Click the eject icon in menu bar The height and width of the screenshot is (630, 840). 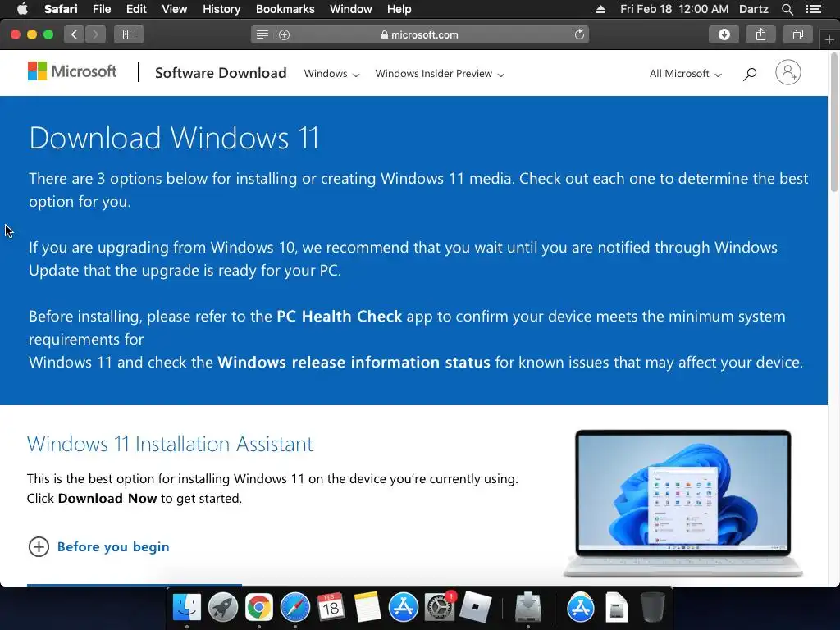[x=600, y=9]
